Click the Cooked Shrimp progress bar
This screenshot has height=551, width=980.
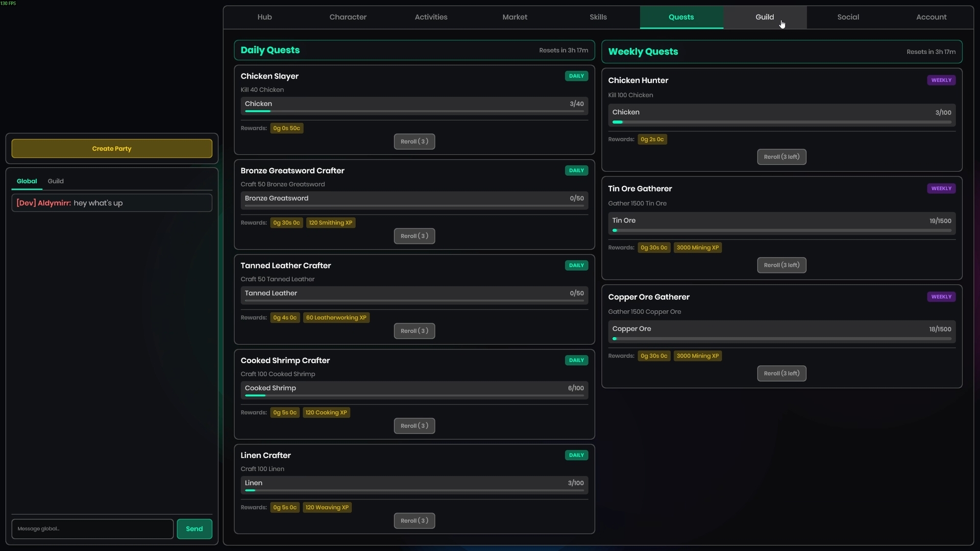(414, 395)
